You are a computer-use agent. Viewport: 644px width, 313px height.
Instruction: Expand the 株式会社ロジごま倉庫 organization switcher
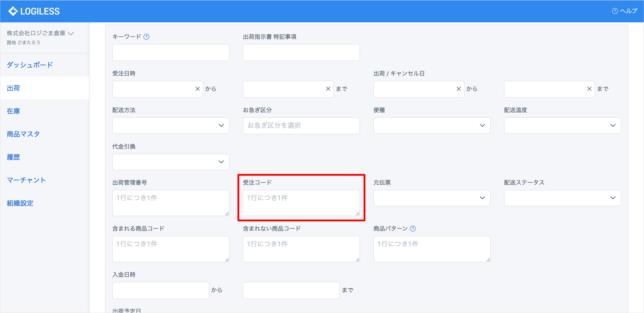[40, 33]
